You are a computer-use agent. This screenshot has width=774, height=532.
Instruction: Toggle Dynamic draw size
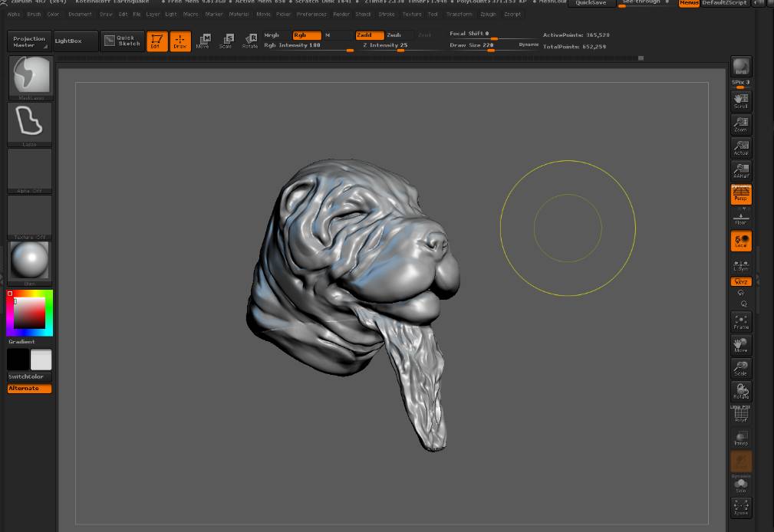tap(529, 45)
